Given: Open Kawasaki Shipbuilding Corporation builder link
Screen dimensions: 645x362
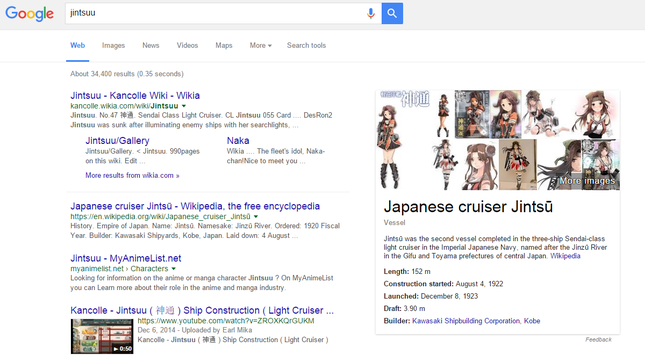Looking at the screenshot, I should coord(466,321).
